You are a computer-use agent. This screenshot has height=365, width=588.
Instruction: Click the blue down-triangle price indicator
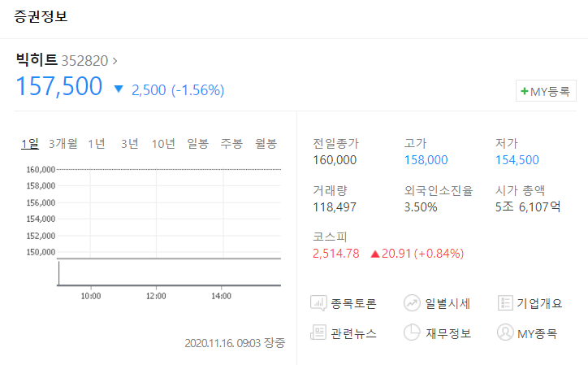click(119, 89)
